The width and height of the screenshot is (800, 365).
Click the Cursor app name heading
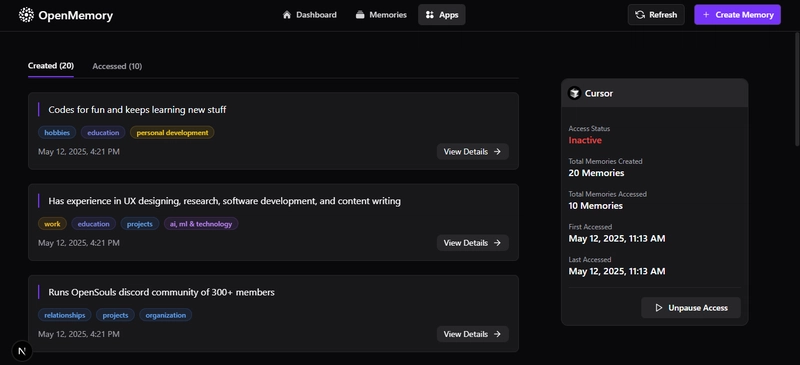(599, 93)
